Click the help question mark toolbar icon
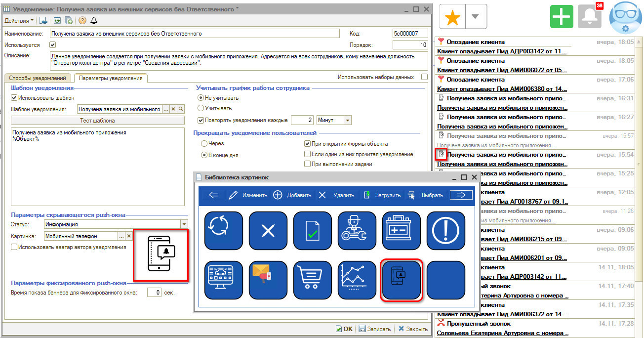Viewport: 644px width, 338px height. pyautogui.click(x=82, y=20)
